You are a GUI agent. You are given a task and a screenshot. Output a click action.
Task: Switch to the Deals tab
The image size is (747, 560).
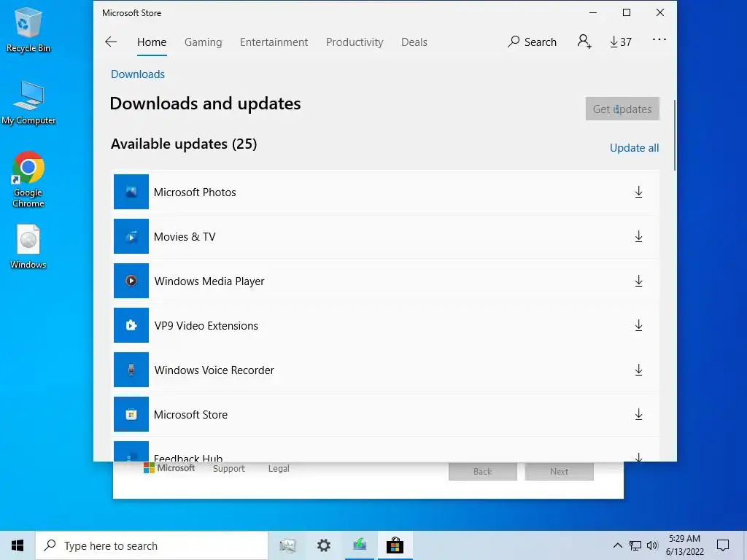414,42
